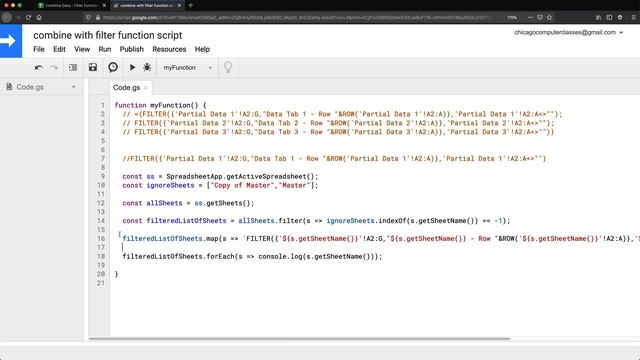Viewport: 640px width, 360px height.
Task: Open the Publish menu
Action: 131,49
